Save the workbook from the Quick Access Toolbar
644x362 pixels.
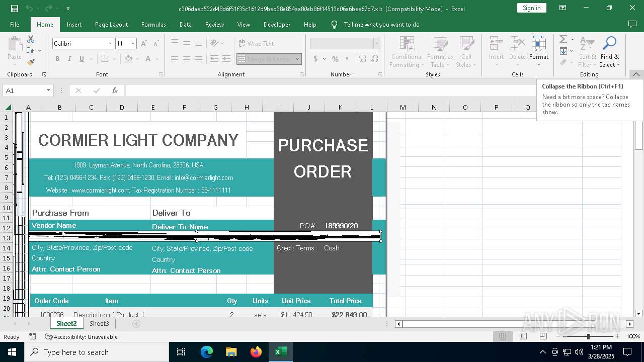[x=15, y=9]
